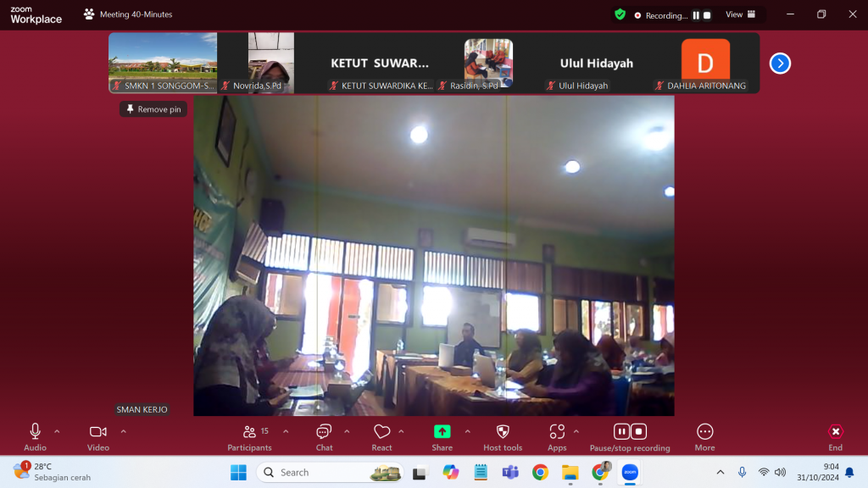Open Task View in the taskbar

coord(420,473)
